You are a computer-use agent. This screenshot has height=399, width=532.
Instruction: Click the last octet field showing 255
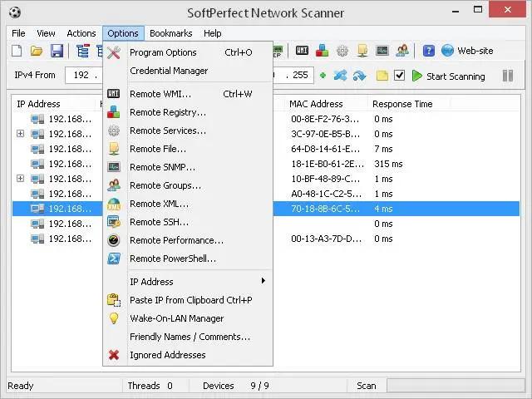point(300,75)
